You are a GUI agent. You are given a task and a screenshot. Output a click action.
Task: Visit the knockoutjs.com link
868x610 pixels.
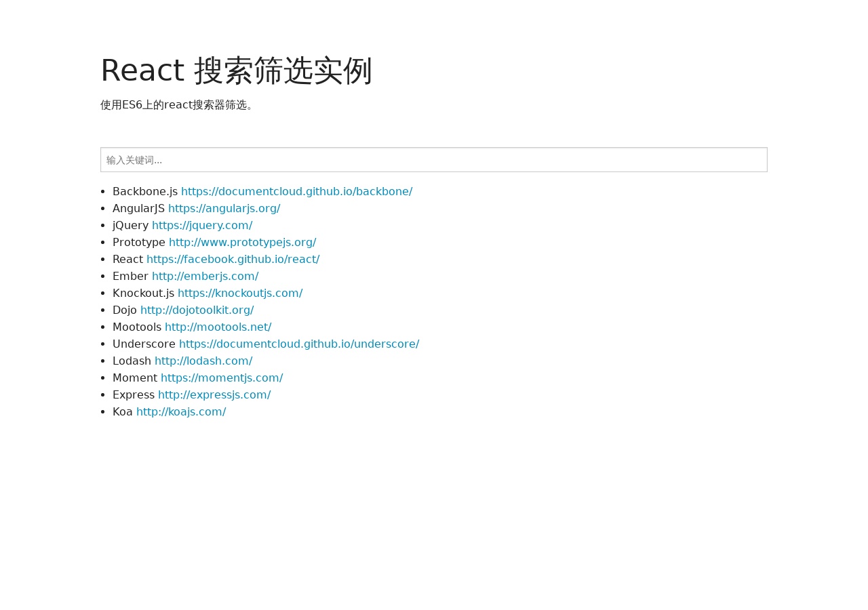[240, 293]
